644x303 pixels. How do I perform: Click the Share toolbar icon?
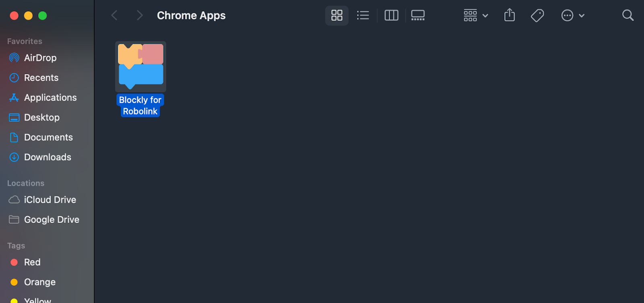point(510,15)
